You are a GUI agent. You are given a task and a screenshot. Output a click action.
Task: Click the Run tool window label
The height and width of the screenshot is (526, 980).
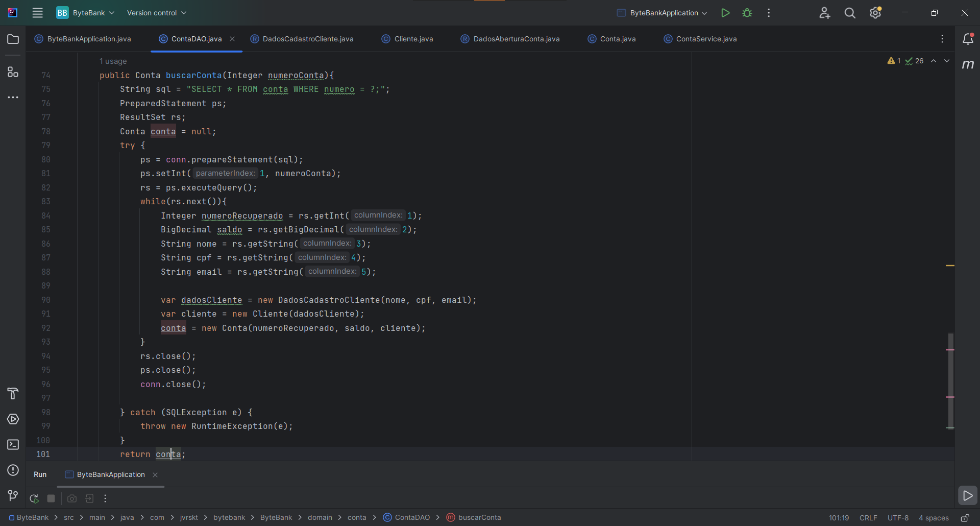[x=40, y=474]
